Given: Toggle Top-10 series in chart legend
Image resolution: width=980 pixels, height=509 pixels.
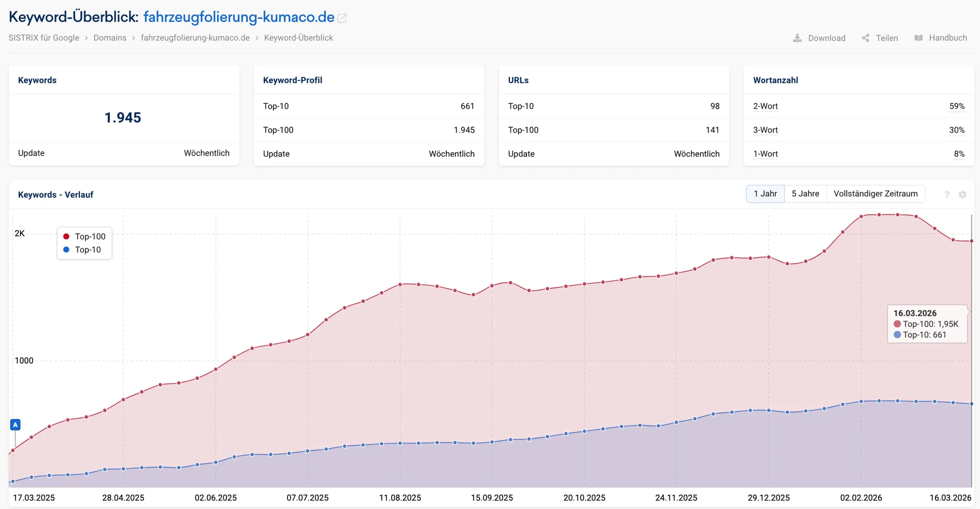Looking at the screenshot, I should [x=82, y=250].
